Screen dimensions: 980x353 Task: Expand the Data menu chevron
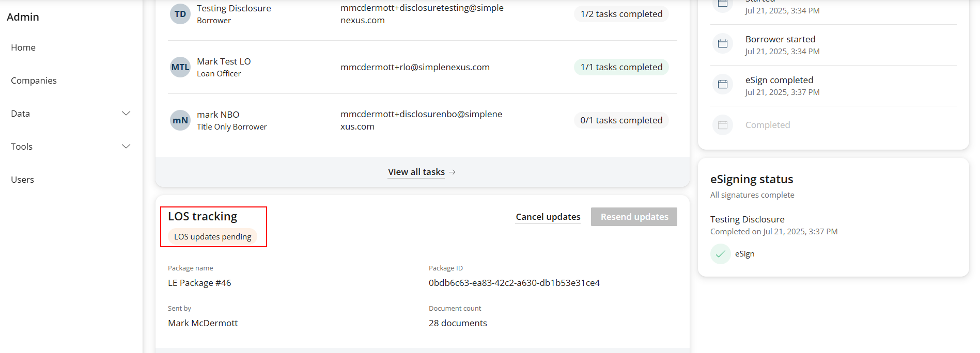(126, 114)
